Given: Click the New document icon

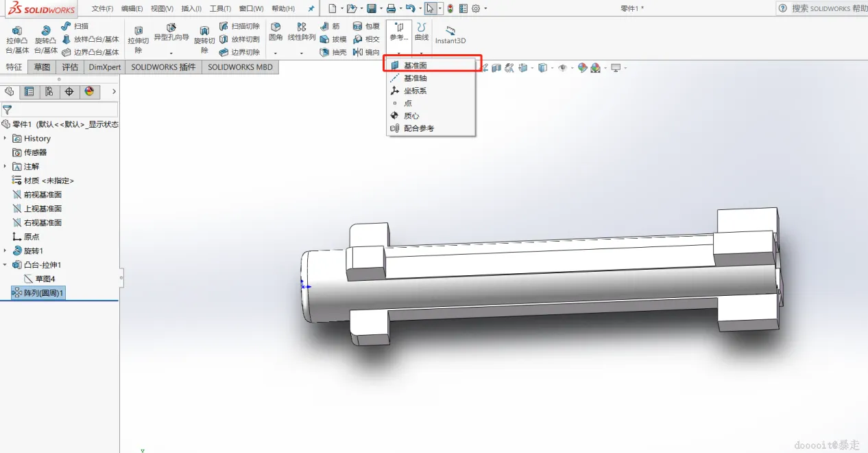Looking at the screenshot, I should pos(332,8).
